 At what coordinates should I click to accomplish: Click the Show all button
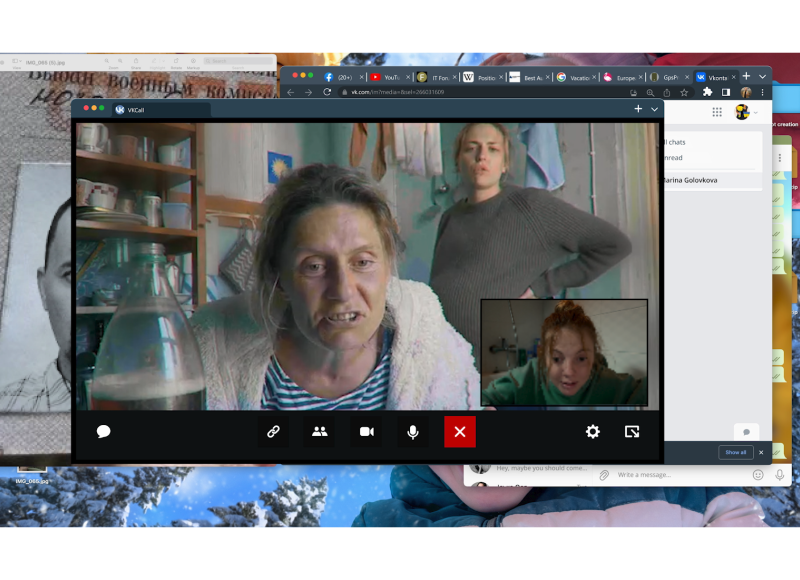point(736,452)
